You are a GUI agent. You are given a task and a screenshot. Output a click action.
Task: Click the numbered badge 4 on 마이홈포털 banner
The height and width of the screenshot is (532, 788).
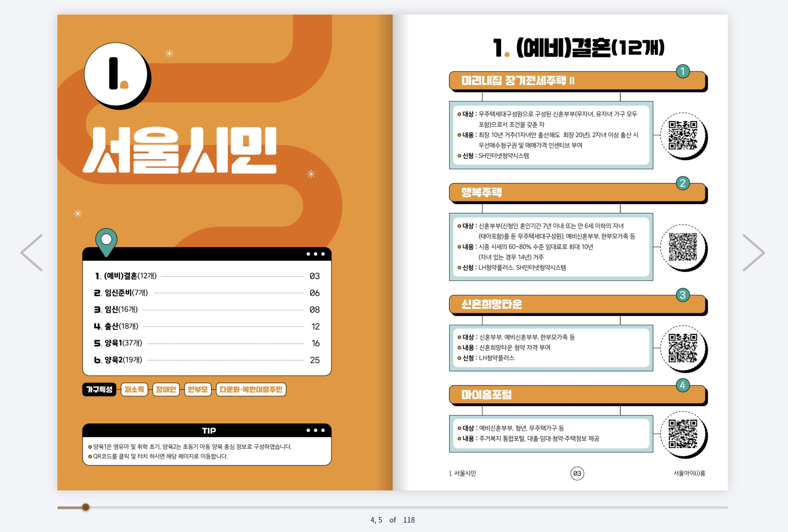[683, 385]
